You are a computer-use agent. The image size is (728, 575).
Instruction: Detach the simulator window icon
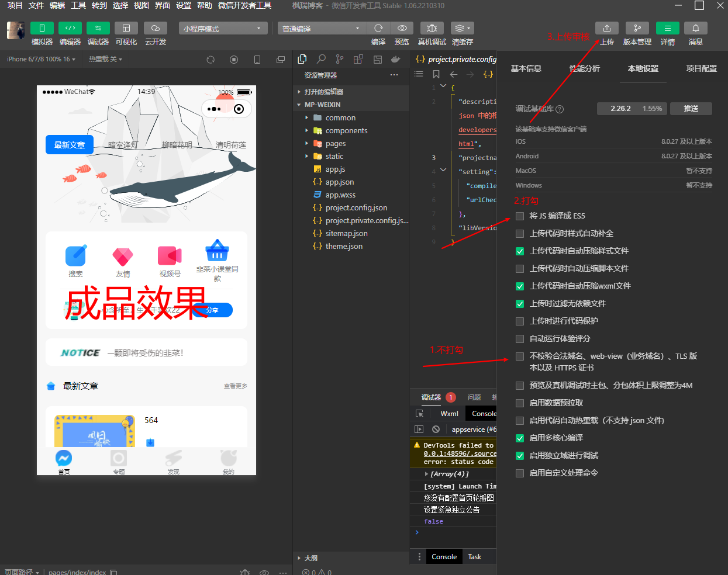click(x=281, y=60)
